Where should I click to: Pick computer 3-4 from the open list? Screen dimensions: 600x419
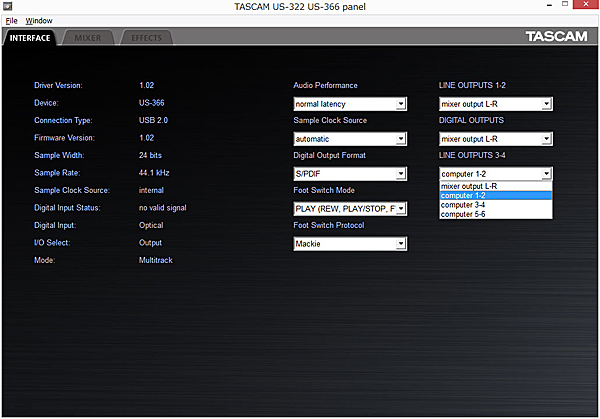(496, 205)
